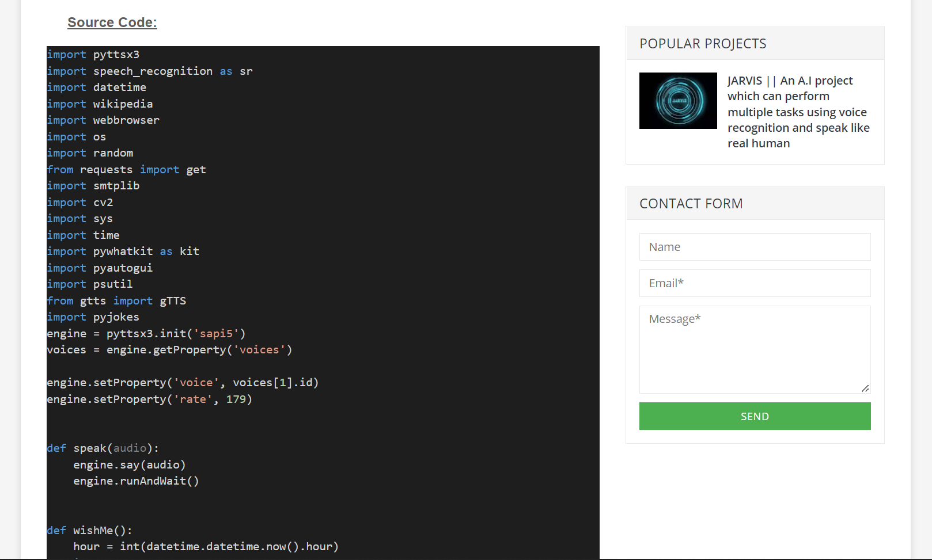
Task: Click the 'import datetime' code line
Action: coord(97,87)
